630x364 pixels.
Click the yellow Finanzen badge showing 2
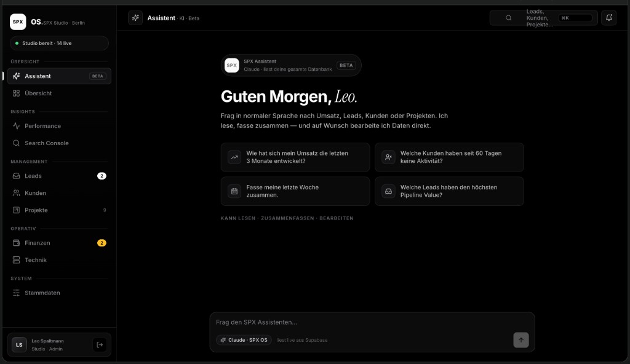click(102, 243)
